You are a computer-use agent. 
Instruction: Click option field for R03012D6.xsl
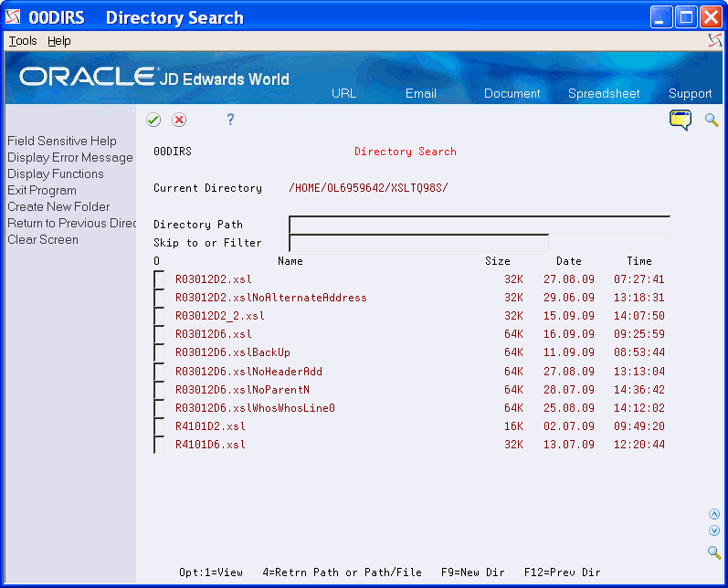click(159, 334)
